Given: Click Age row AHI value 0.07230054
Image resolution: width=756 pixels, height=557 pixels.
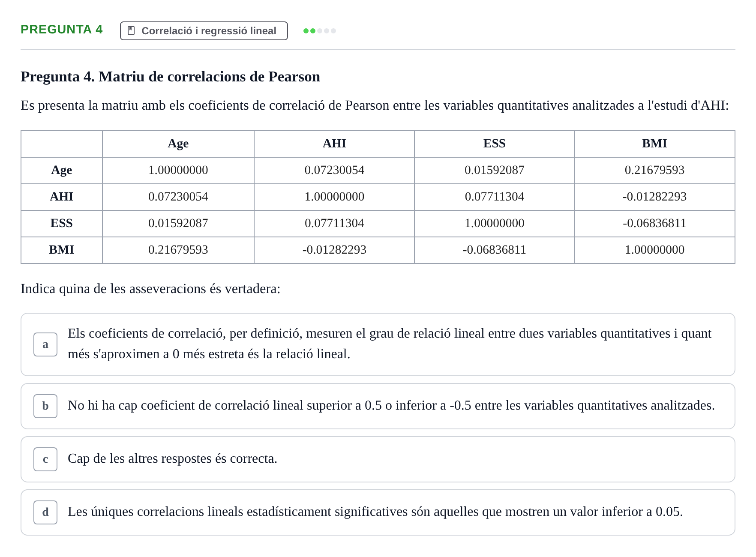Looking at the screenshot, I should [x=334, y=171].
